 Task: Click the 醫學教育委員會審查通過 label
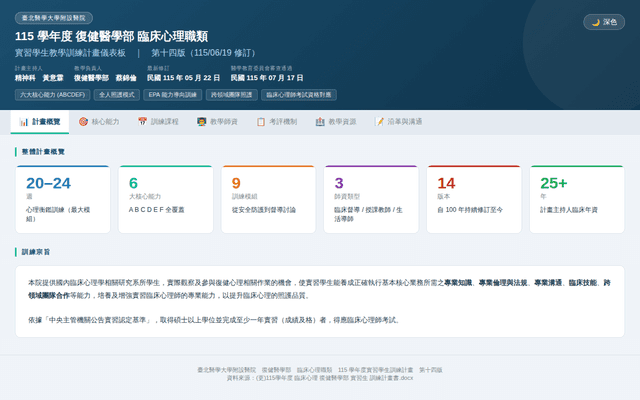(x=261, y=68)
